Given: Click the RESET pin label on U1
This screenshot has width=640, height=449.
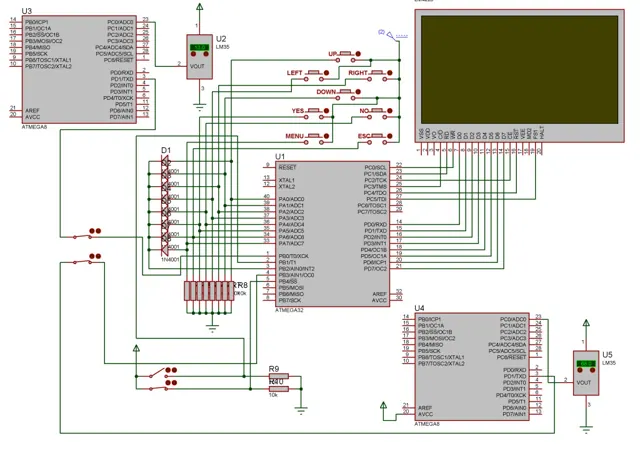Looking at the screenshot, I should [287, 167].
